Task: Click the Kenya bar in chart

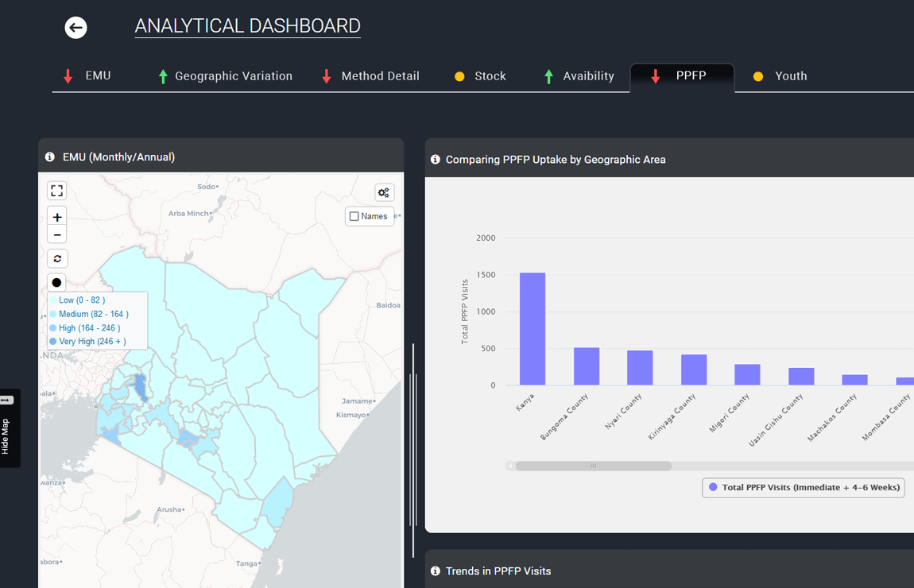Action: tap(533, 329)
